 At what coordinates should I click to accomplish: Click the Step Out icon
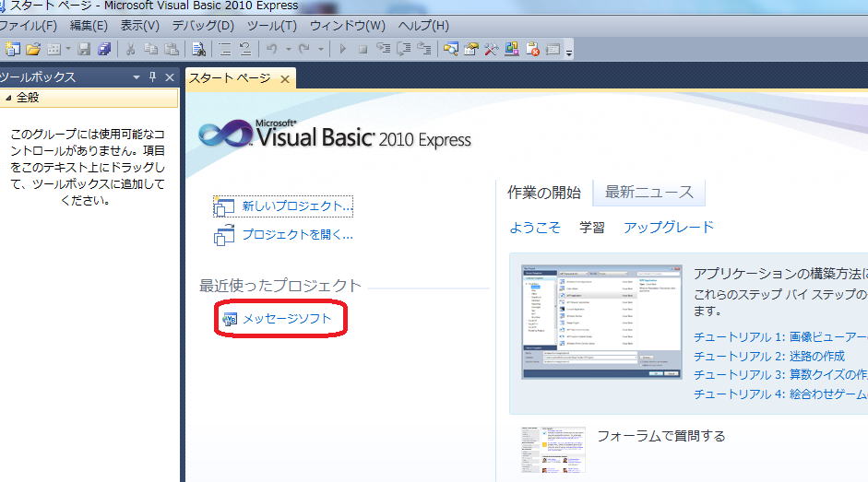(x=424, y=49)
